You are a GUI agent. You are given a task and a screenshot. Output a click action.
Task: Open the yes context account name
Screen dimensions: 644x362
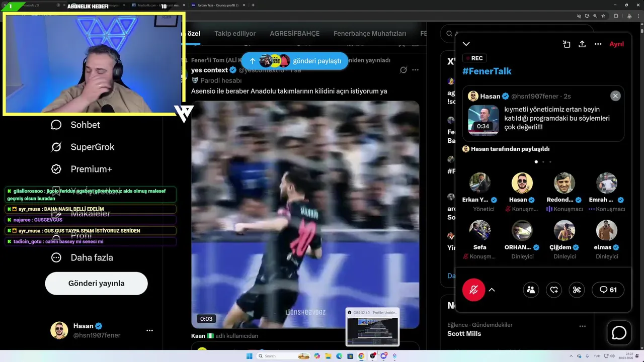[209, 70]
